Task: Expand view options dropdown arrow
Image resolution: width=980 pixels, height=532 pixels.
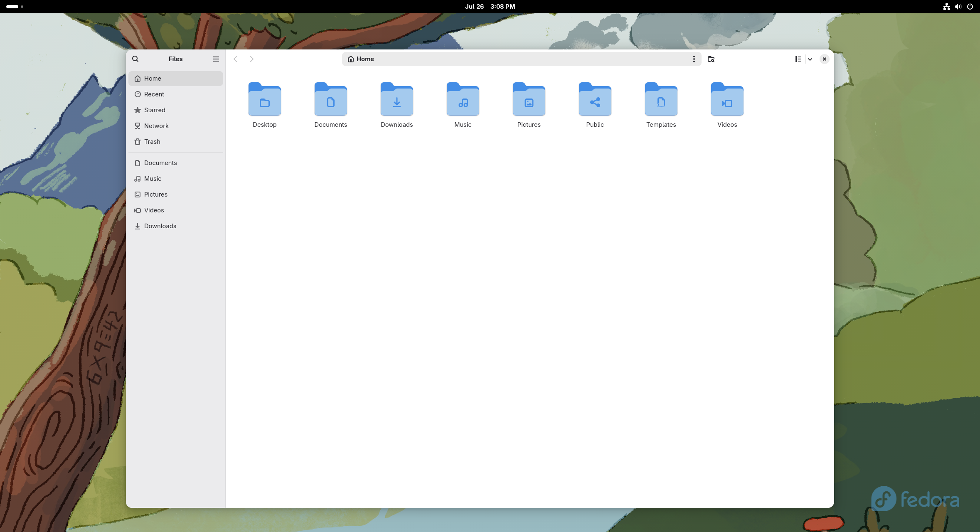Action: tap(810, 59)
